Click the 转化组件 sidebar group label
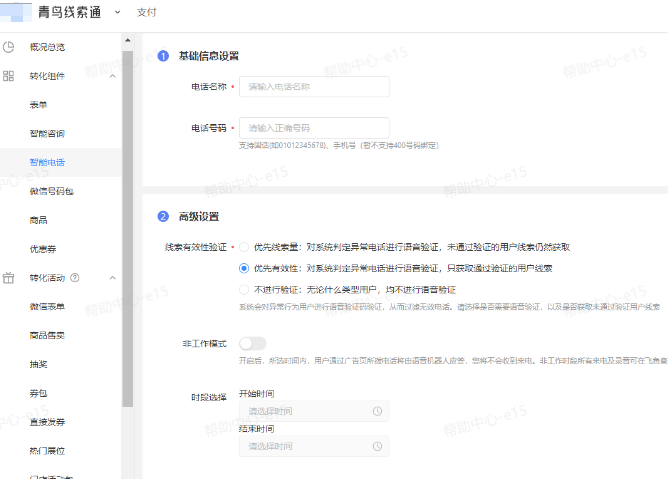The image size is (668, 479). 47,76
